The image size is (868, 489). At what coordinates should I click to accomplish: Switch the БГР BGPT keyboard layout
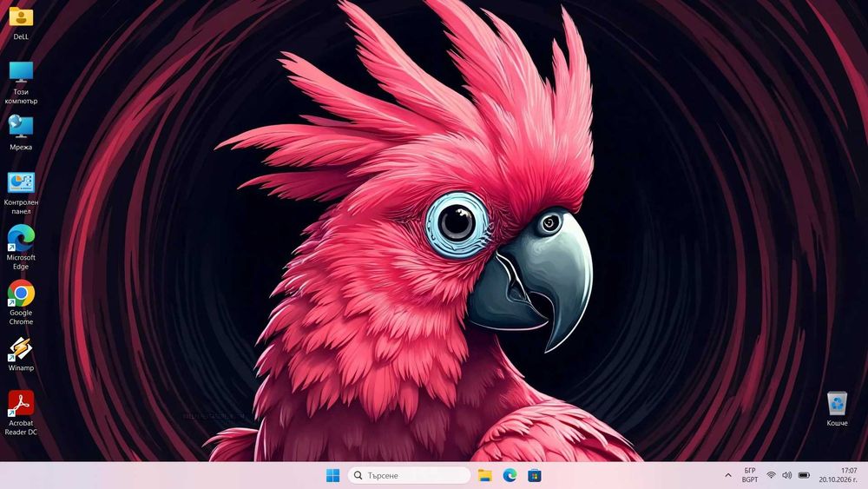click(750, 475)
